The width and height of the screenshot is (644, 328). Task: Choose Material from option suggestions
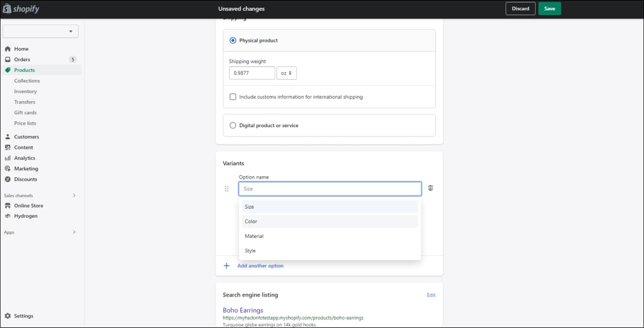(330, 236)
